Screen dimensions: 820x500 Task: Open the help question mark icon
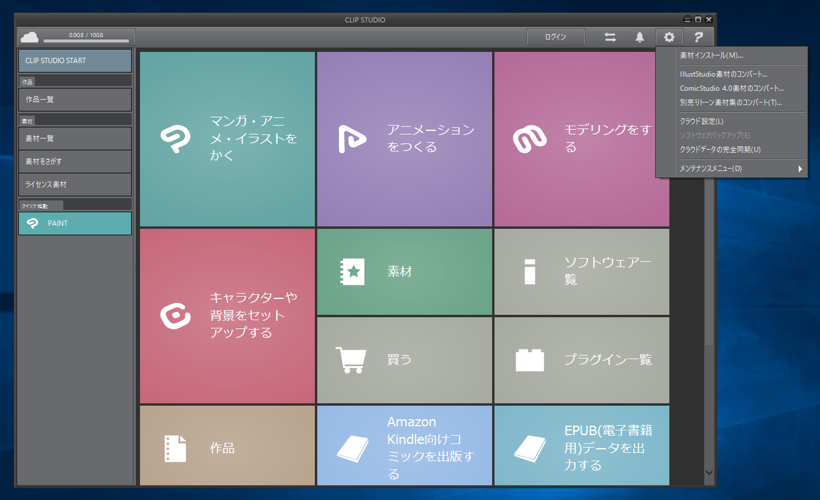click(698, 37)
